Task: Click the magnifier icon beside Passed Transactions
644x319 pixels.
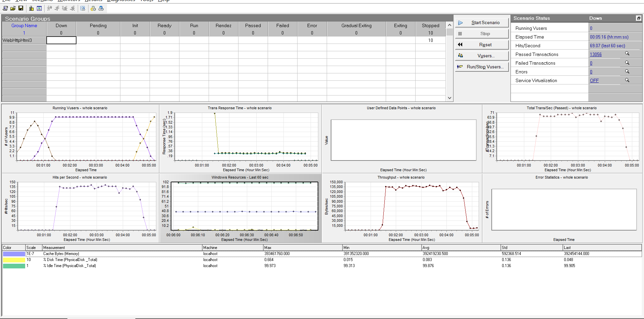Action: coord(627,54)
